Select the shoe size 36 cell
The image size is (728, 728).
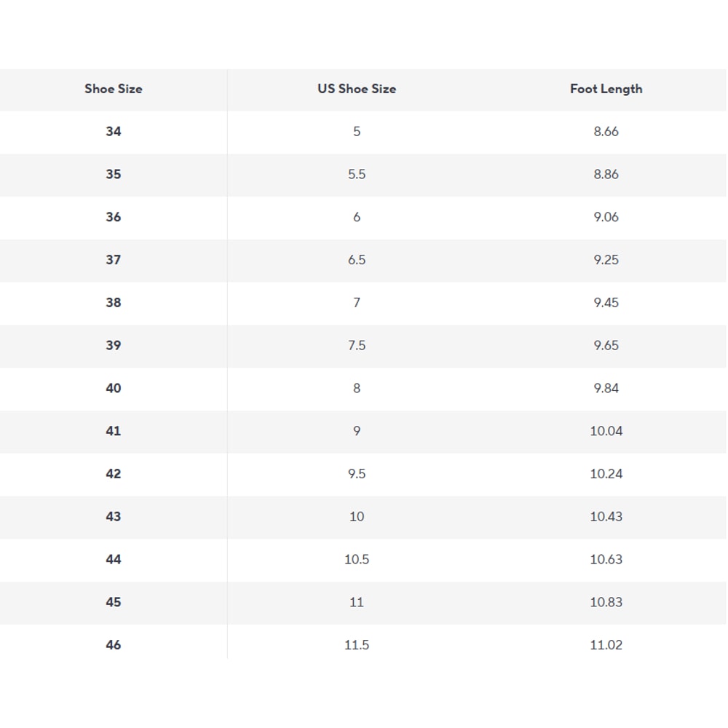114,217
